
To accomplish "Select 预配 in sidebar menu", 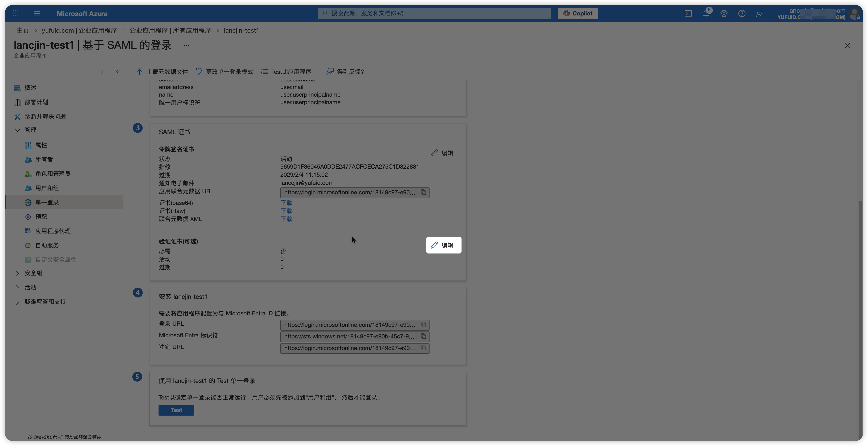I will pos(41,217).
